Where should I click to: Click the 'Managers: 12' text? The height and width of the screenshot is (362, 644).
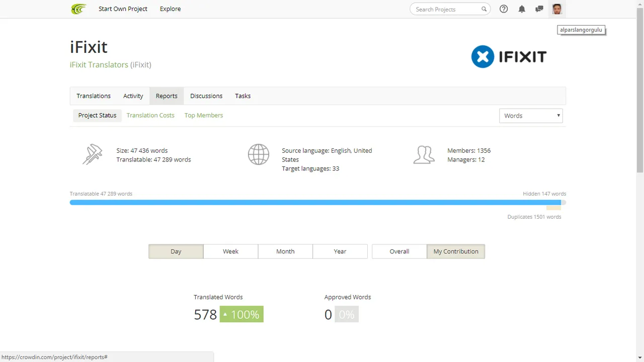point(466,159)
